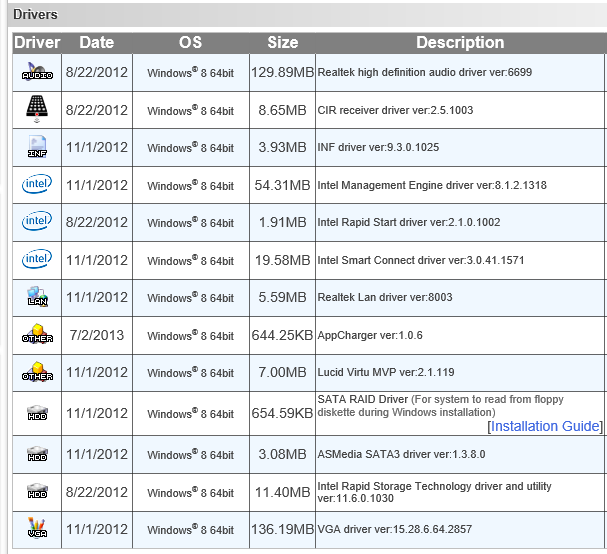Click the 7/2/2013 date cell
Screen dimensions: 607x554
pyautogui.click(x=97, y=335)
